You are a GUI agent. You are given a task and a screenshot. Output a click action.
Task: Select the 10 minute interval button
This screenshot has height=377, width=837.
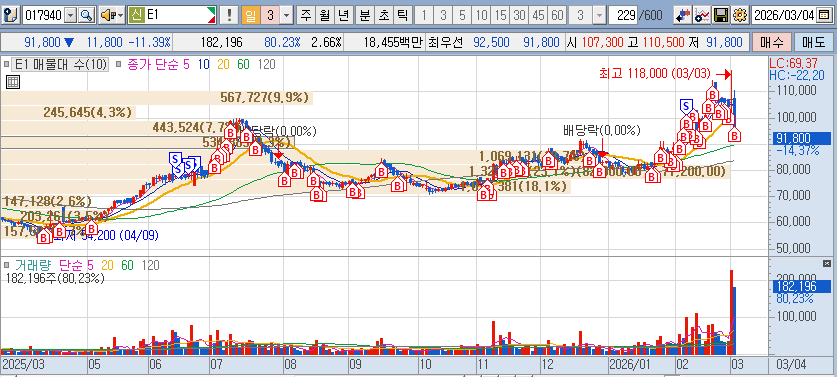point(482,15)
